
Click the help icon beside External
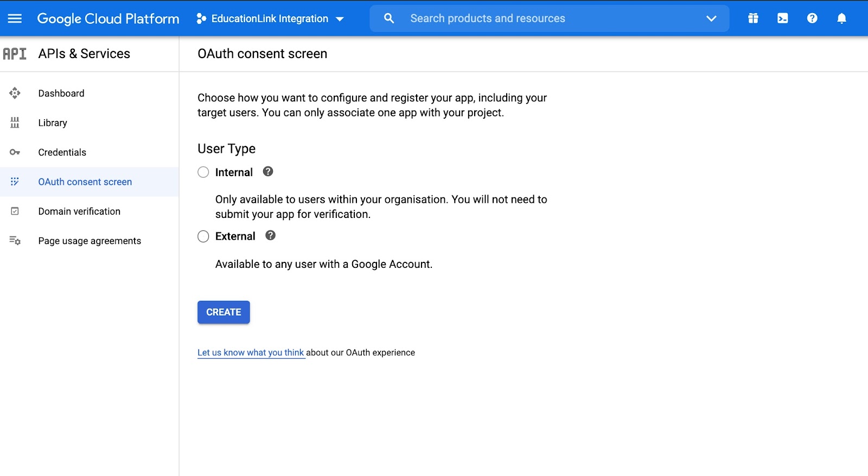point(270,236)
